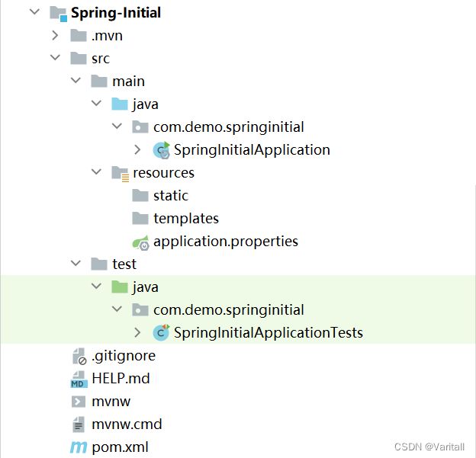476x458 pixels.
Task: Click the application.properties Spring leaf icon
Action: (140, 242)
